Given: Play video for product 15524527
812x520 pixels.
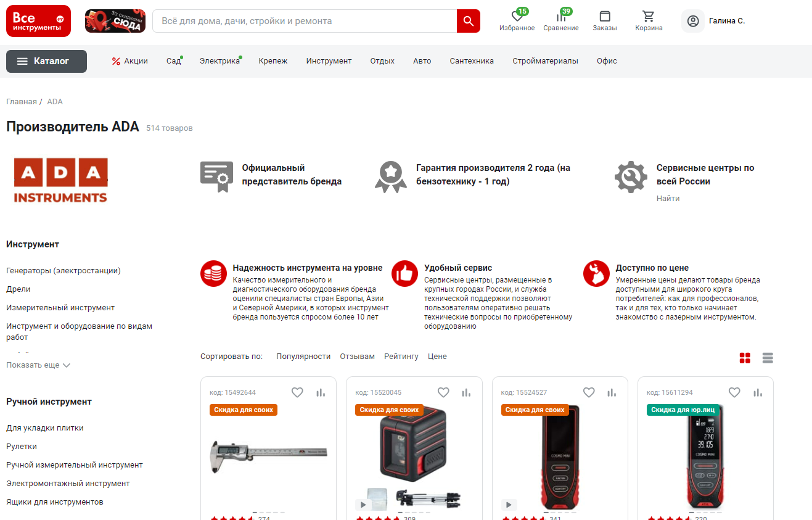Looking at the screenshot, I should (x=509, y=505).
